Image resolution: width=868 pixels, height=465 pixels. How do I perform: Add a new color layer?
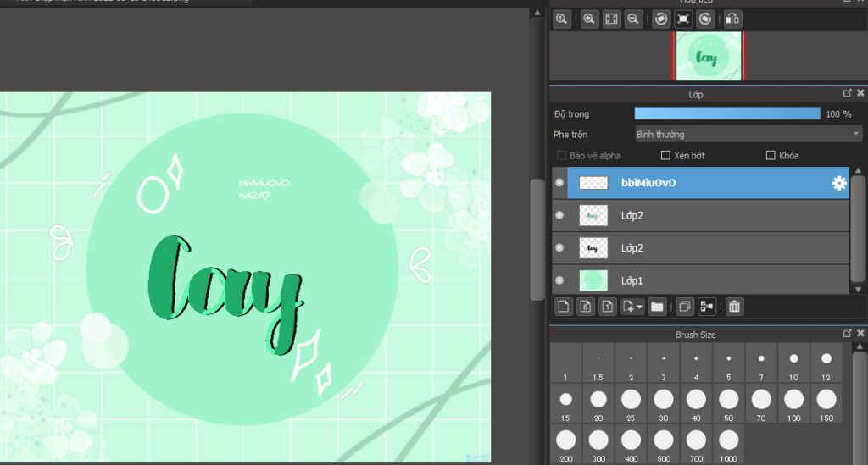coord(564,307)
